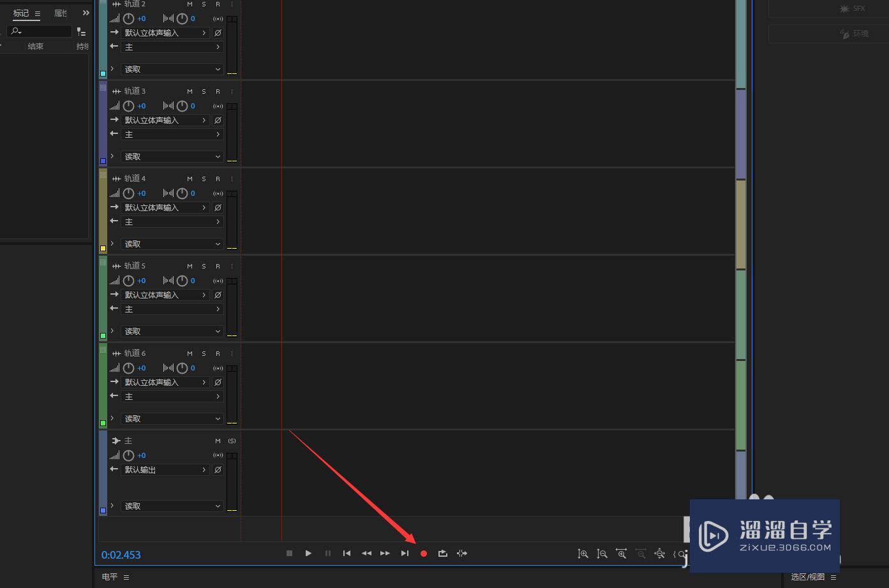Screen dimensions: 889x588
Task: Click the 环境 button
Action: [x=828, y=34]
